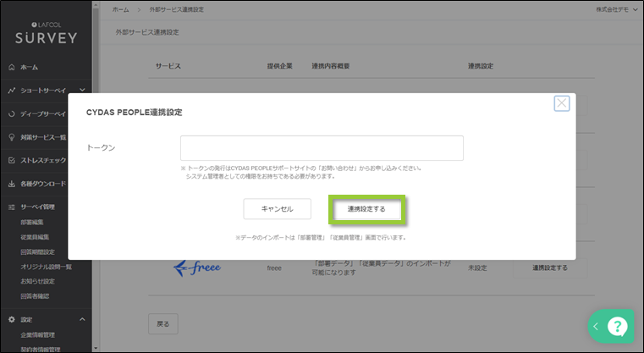Collapse the help widget using left arrow
The height and width of the screenshot is (353, 644).
[596, 327]
